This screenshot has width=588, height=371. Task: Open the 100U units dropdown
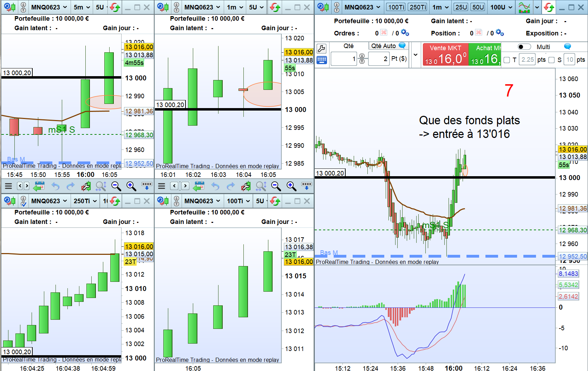coord(501,7)
